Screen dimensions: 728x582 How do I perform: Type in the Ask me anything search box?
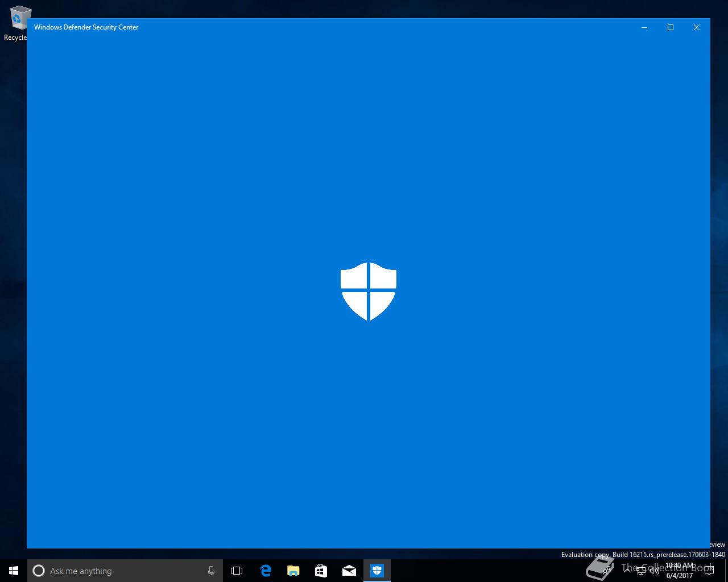pos(125,571)
